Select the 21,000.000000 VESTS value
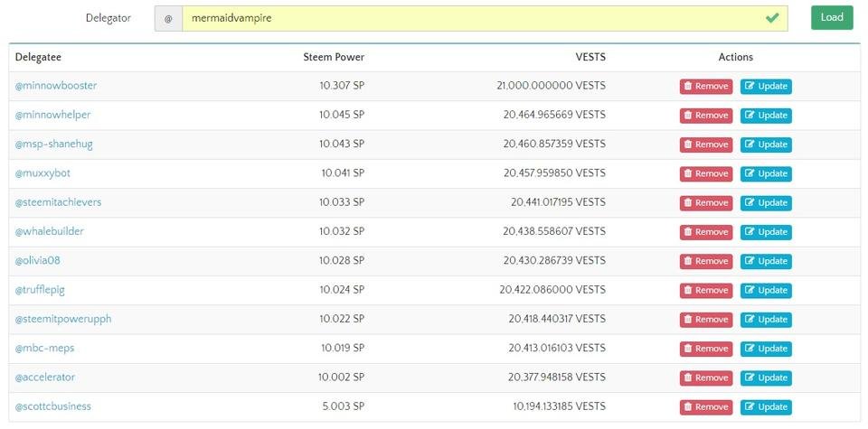 pos(552,86)
